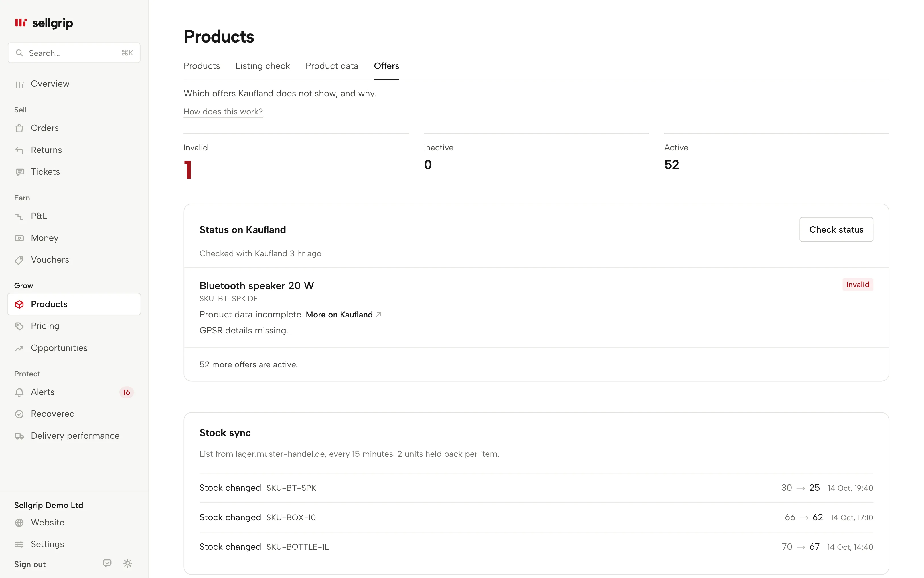Toggle the light/dark theme sun icon
Screen dimensions: 924x578
point(128,563)
